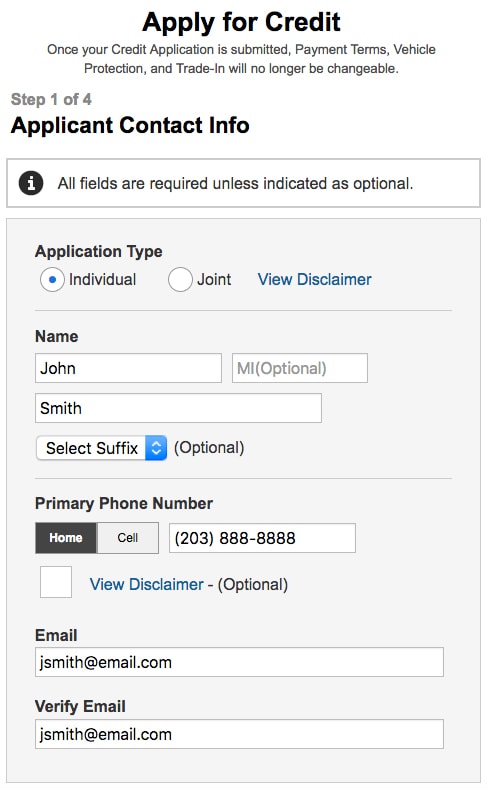Select the Individual application type
The image size is (487, 789).
coord(52,279)
